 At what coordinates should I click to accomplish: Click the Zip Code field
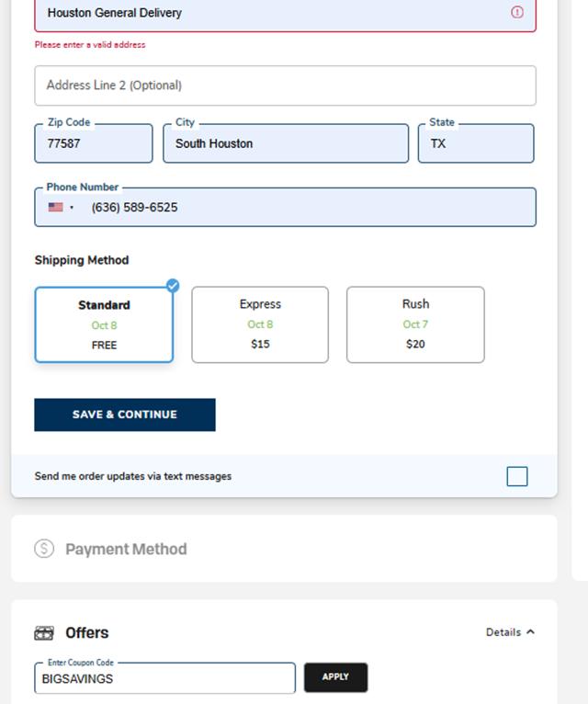(94, 144)
